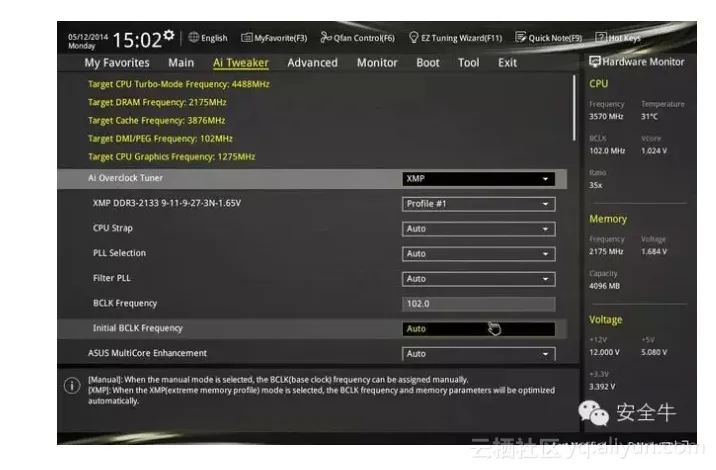Click Target Cache Frequency: 3876MHz text
The height and width of the screenshot is (470, 716).
(157, 121)
